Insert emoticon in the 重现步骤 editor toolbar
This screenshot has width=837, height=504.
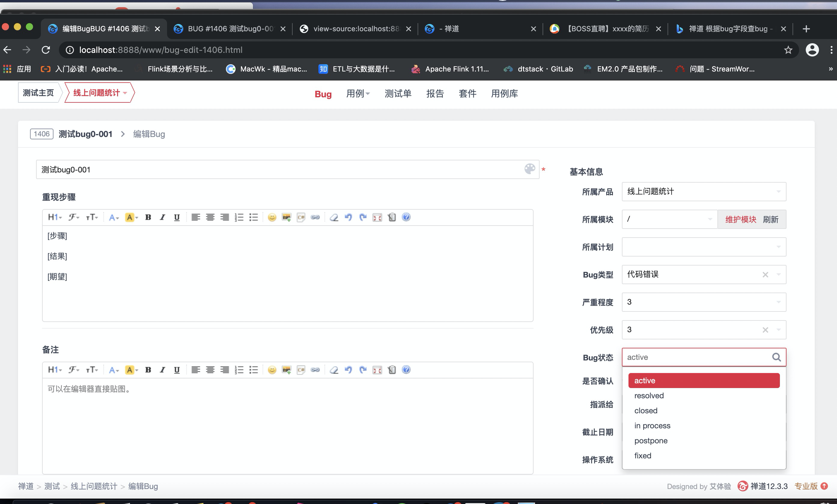[272, 217]
